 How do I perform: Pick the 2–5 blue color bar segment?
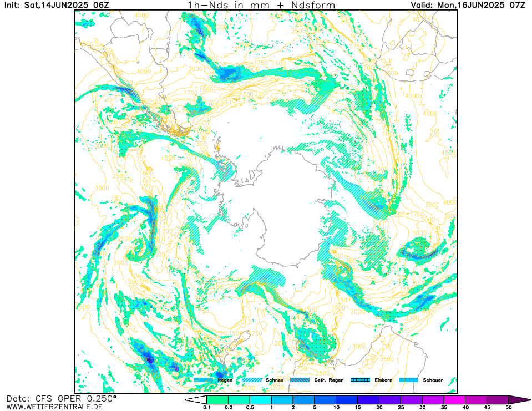(x=303, y=400)
